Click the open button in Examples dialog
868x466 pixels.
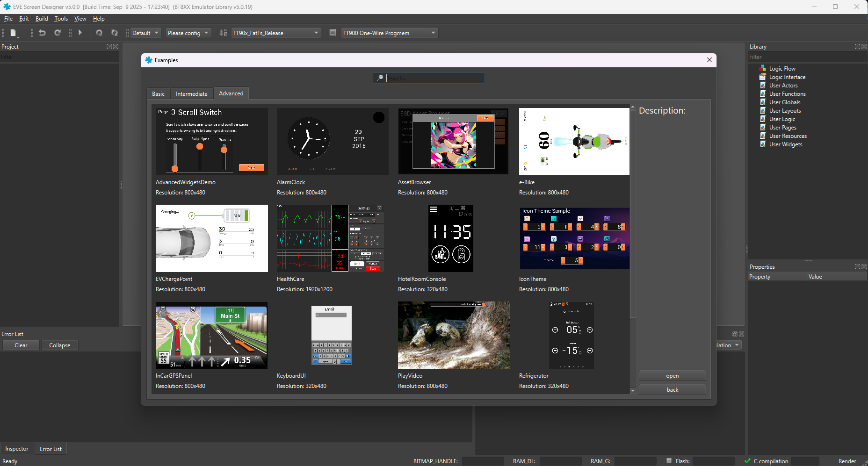tap(672, 376)
